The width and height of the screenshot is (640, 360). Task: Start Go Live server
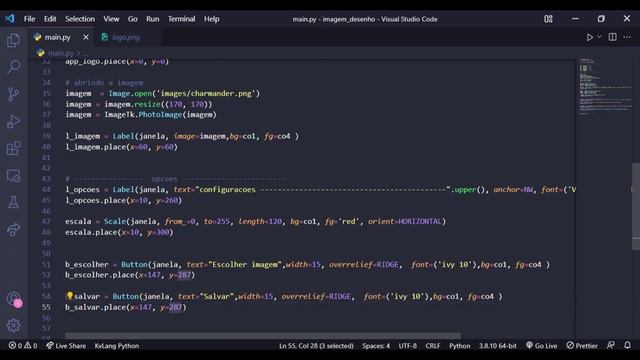pyautogui.click(x=541, y=345)
